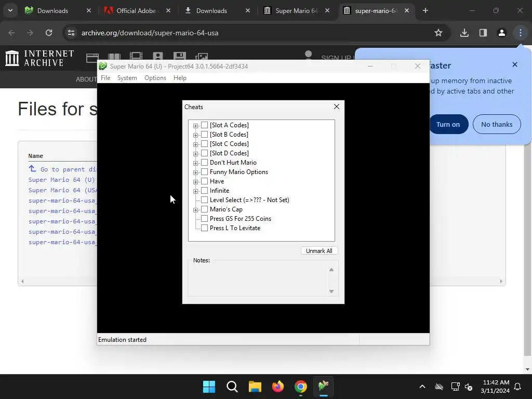Open Project64 from the taskbar
532x399 pixels.
(x=324, y=387)
